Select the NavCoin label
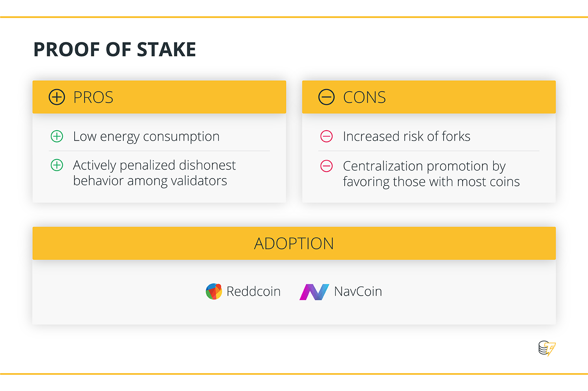 [x=358, y=291]
